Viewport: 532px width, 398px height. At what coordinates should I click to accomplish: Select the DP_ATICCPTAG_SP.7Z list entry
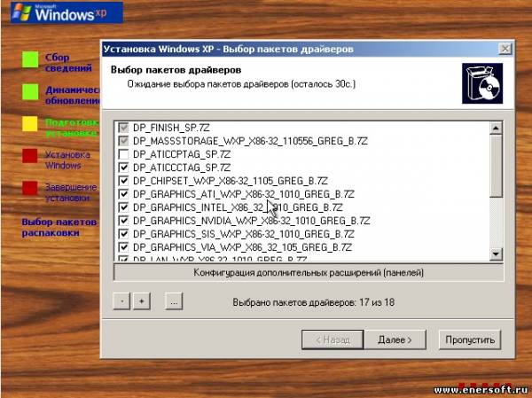[x=182, y=154]
